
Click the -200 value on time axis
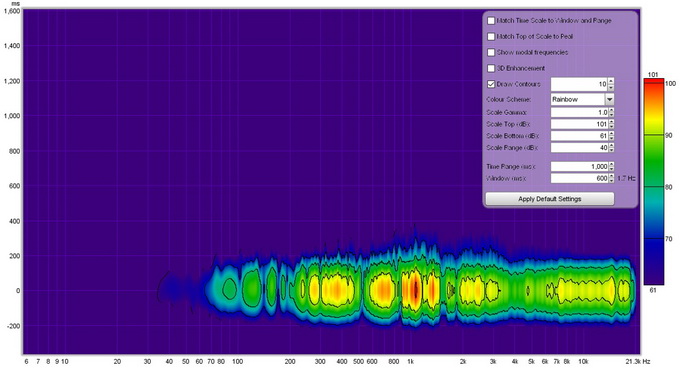click(x=13, y=326)
